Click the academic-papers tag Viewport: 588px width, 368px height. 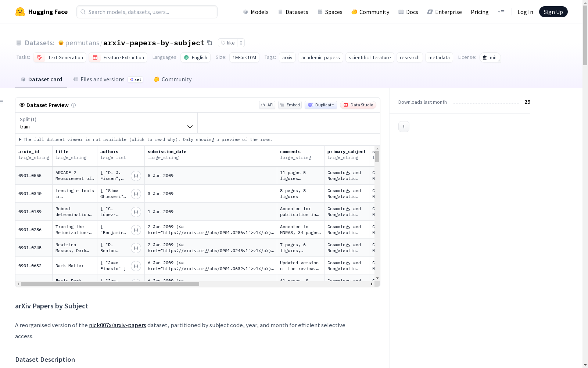(320, 57)
